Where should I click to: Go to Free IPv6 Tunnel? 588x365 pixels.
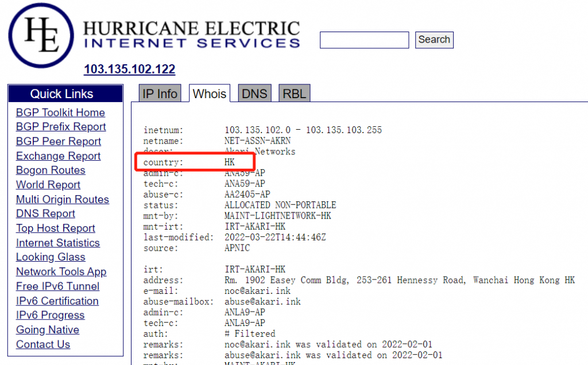click(58, 286)
